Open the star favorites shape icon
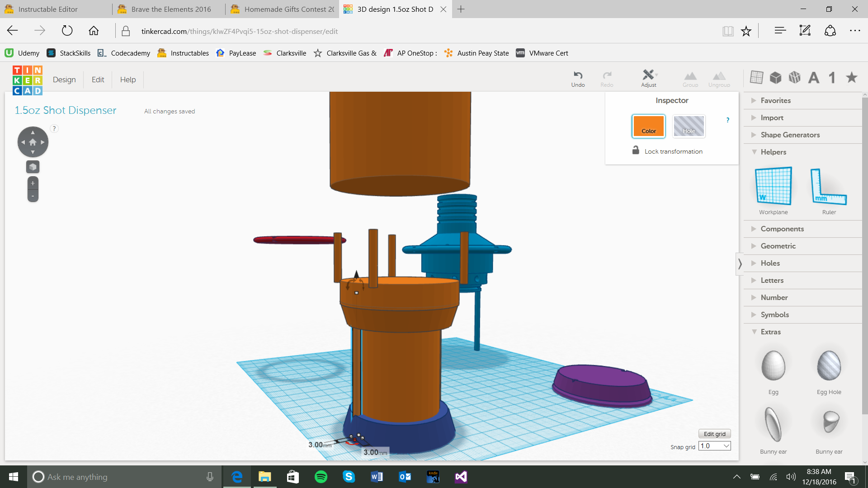Screen dimensions: 868x488 tap(852, 77)
